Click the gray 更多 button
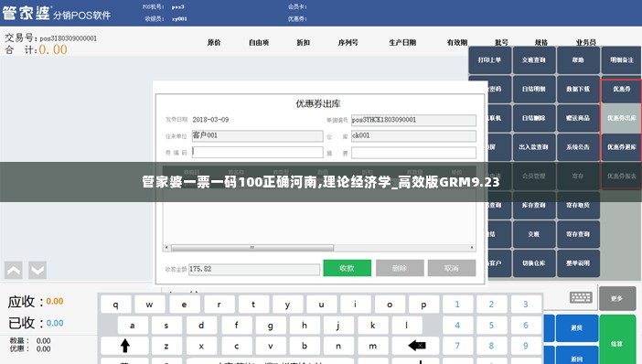642x364 pixels. 617,298
